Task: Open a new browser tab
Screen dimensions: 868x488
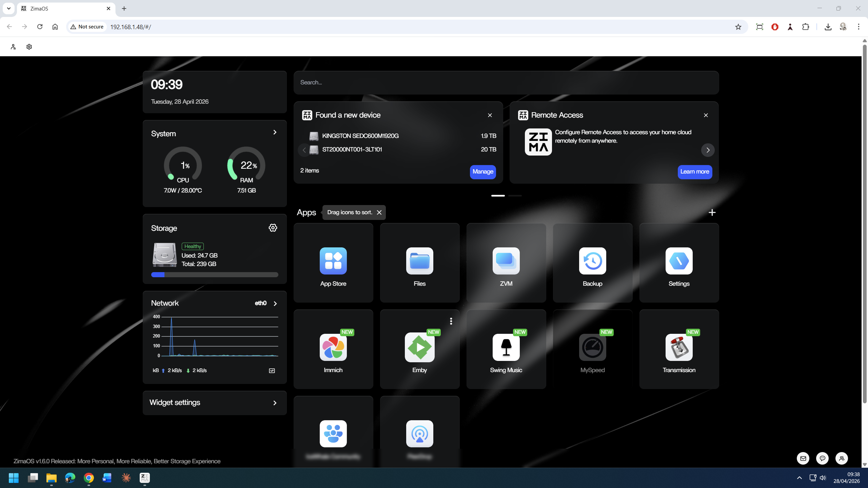Action: tap(124, 8)
